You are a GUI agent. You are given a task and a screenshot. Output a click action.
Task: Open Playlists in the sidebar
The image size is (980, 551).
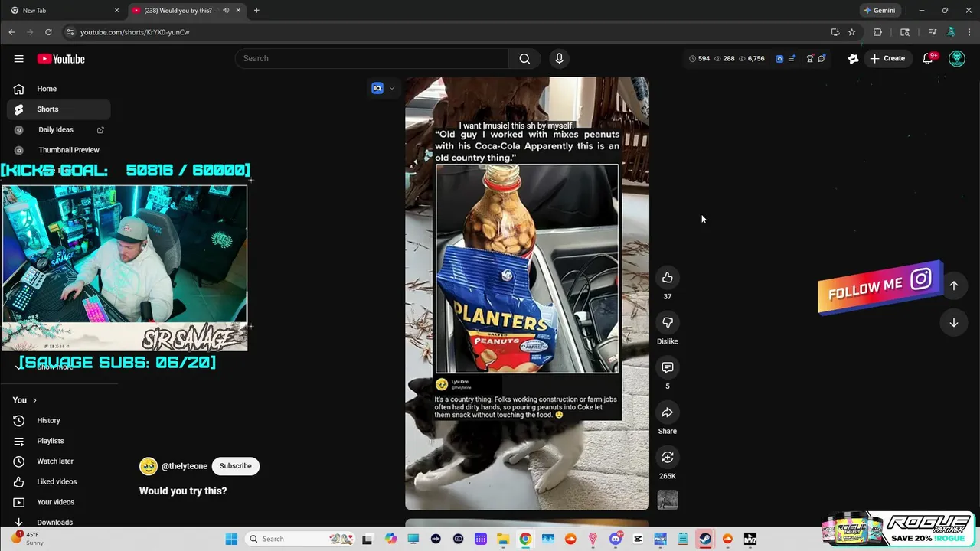[x=58, y=441]
